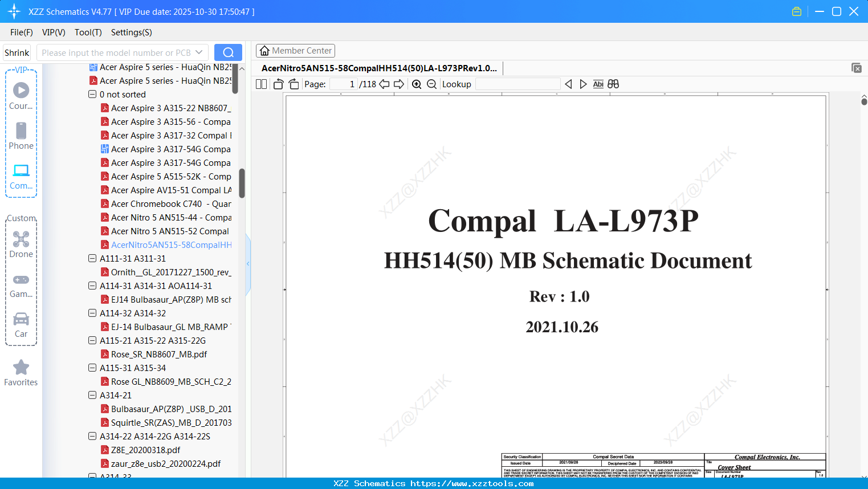The width and height of the screenshot is (868, 489).
Task: Open Rose GL_NB8609_MB_SCH_C2_2 file
Action: click(166, 382)
